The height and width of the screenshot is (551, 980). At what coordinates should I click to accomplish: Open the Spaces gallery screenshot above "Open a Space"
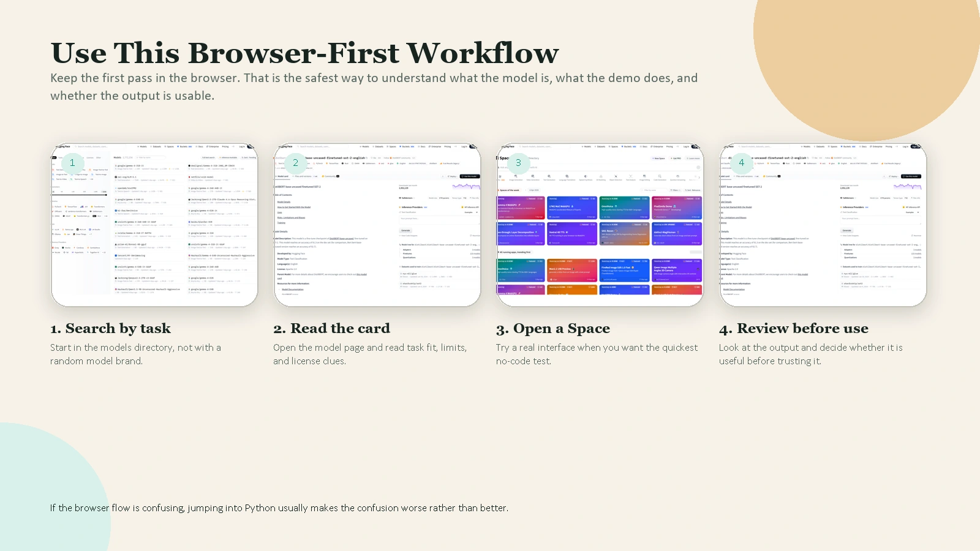point(600,225)
